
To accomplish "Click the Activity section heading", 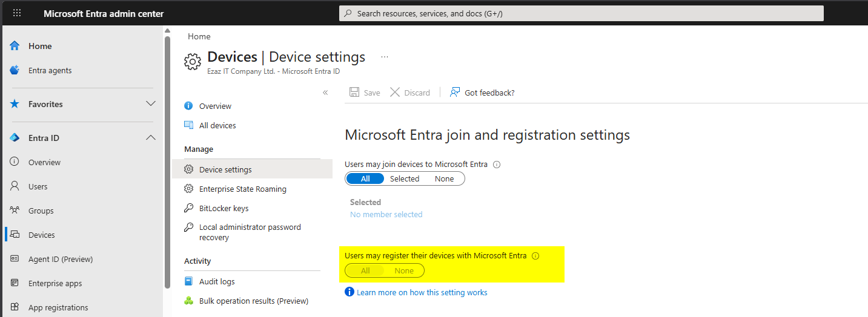I will (197, 261).
